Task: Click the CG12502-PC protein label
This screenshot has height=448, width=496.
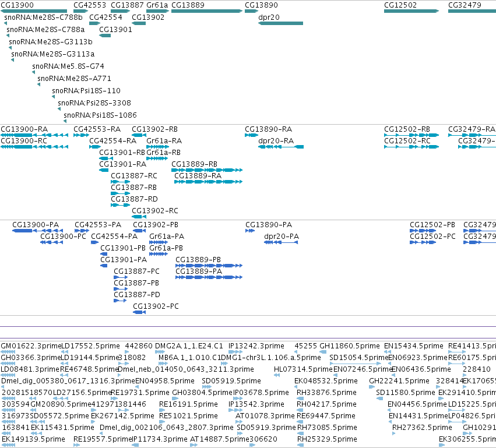Action: point(432,237)
